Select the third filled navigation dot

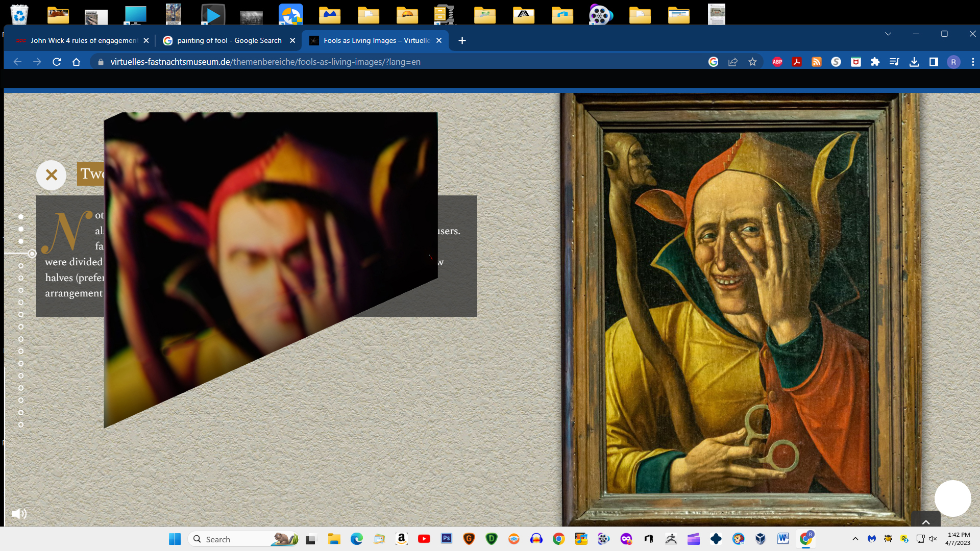click(21, 241)
